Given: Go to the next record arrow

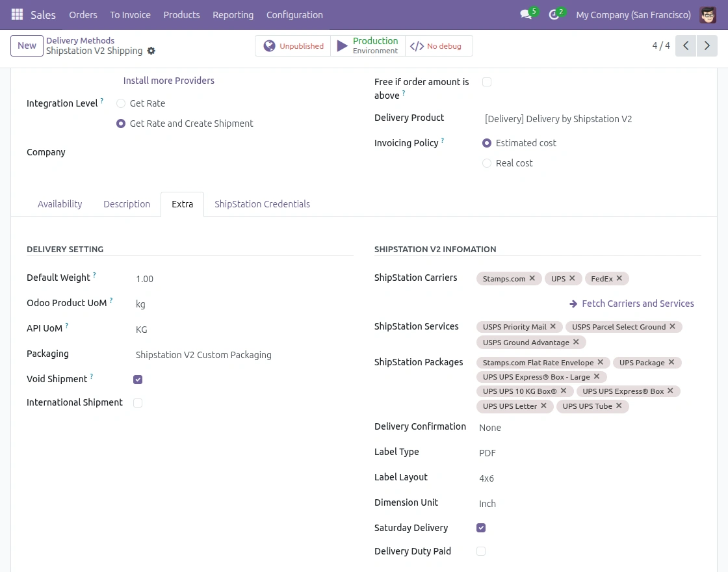Looking at the screenshot, I should pyautogui.click(x=707, y=45).
